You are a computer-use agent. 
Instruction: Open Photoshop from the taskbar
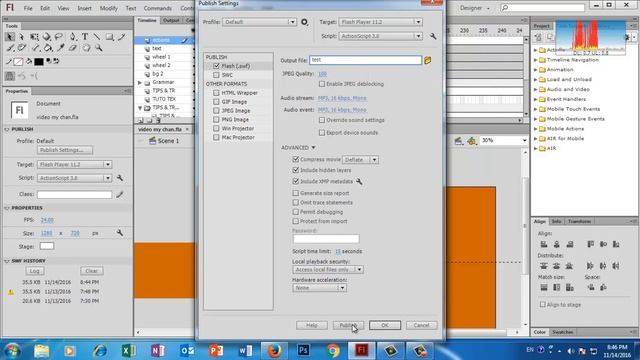point(303,350)
